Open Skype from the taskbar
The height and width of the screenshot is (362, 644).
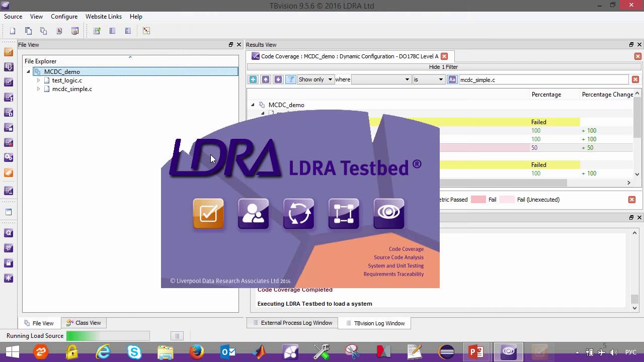click(x=134, y=351)
